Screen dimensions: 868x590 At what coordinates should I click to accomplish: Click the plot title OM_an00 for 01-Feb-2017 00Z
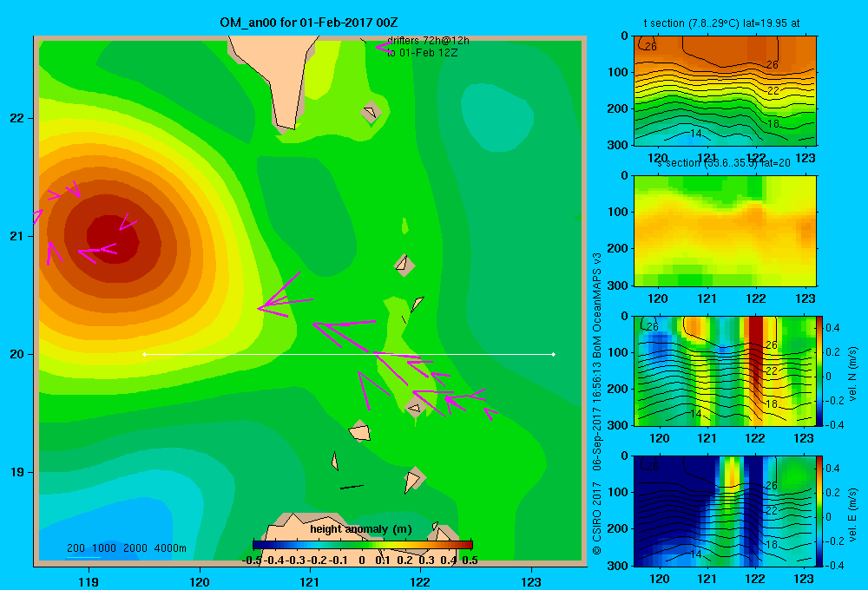point(308,23)
